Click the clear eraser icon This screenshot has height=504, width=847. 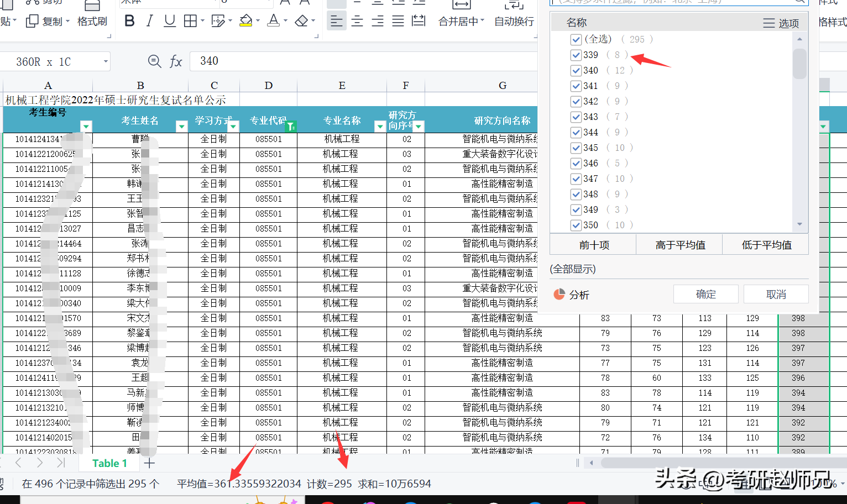pyautogui.click(x=301, y=21)
